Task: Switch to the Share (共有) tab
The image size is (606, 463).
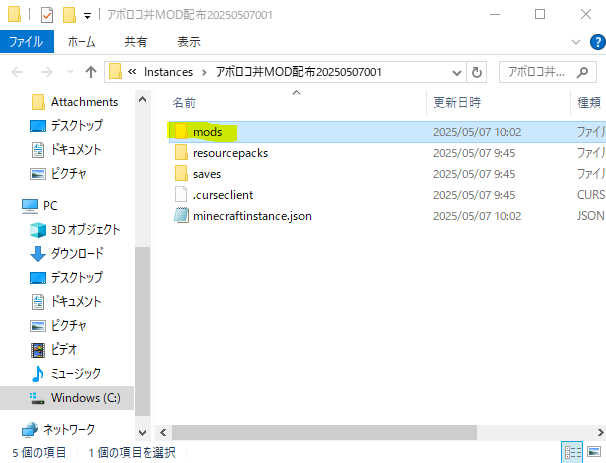Action: tap(136, 41)
